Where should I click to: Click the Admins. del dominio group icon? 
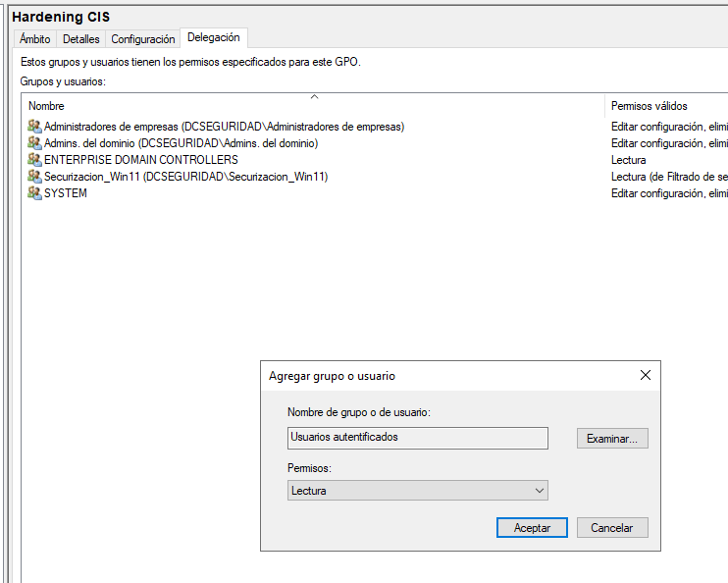pos(34,143)
